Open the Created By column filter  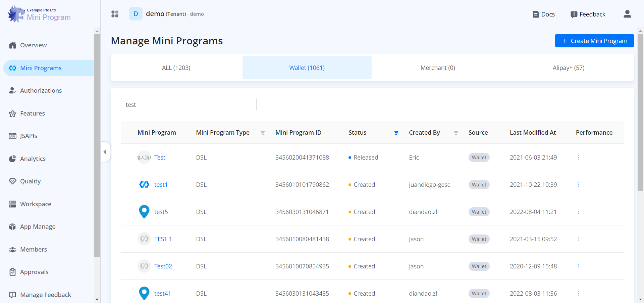point(456,133)
